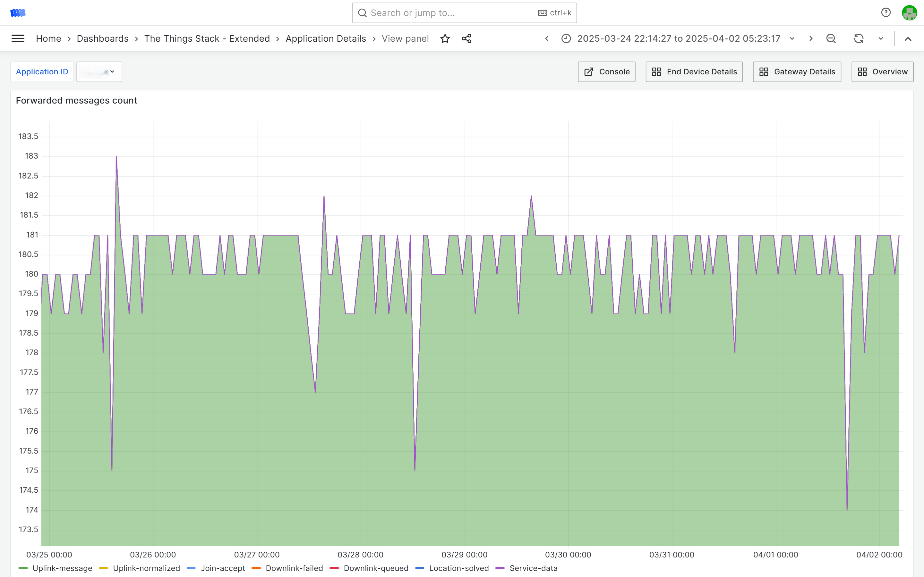Open the Gateway Details link
This screenshot has height=577, width=924.
[x=797, y=72]
